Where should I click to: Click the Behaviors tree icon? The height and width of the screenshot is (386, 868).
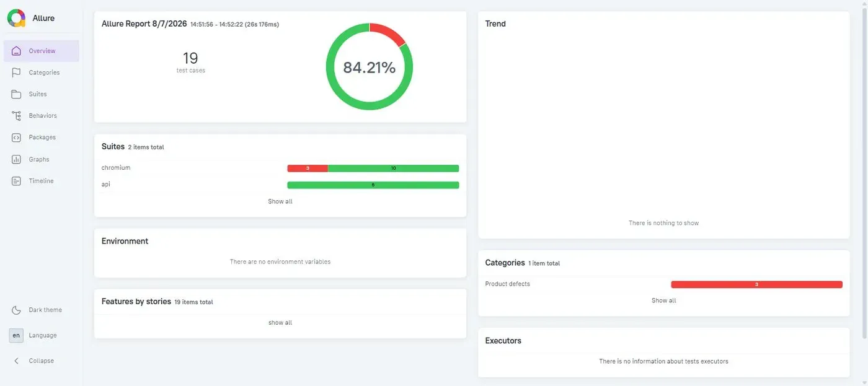pyautogui.click(x=17, y=116)
